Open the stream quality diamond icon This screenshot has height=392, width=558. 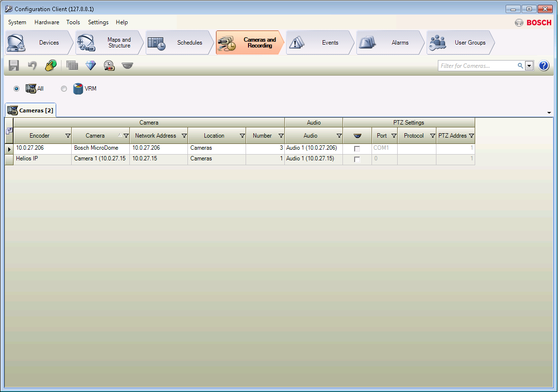(x=91, y=65)
